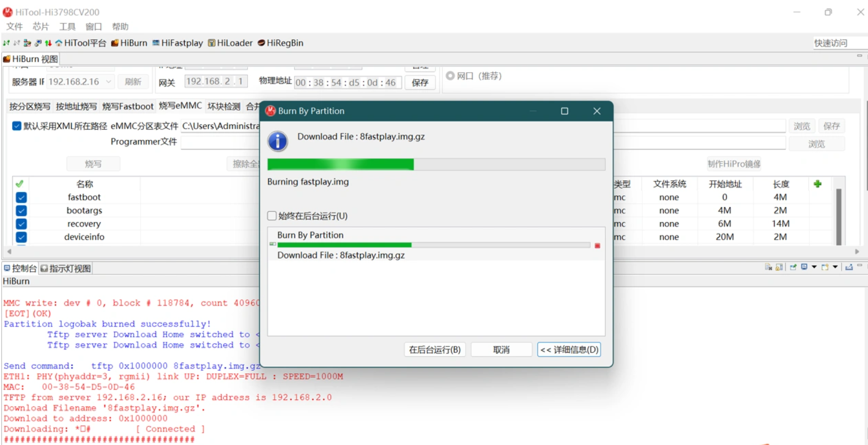868x445 pixels.
Task: Open the 工具 menu
Action: (67, 27)
